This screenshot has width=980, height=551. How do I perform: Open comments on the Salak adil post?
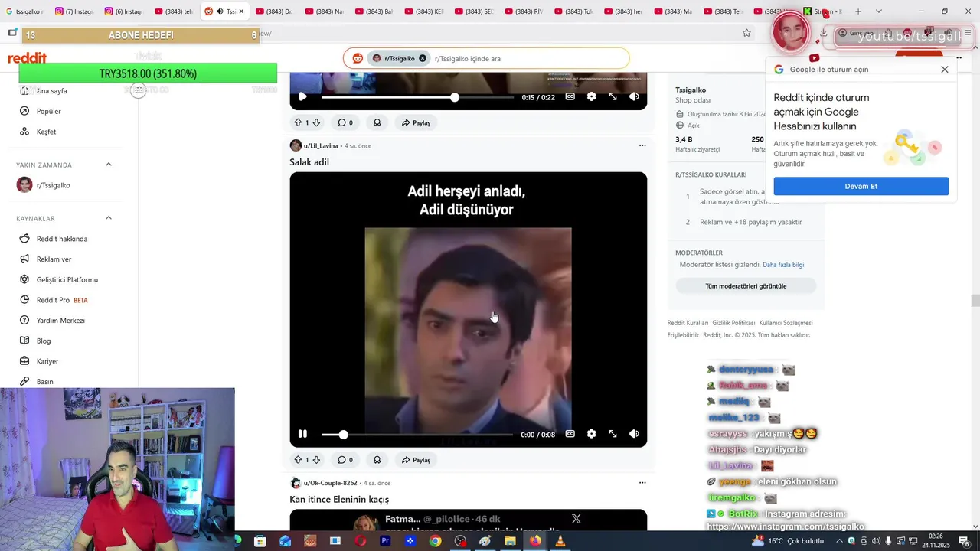point(345,460)
